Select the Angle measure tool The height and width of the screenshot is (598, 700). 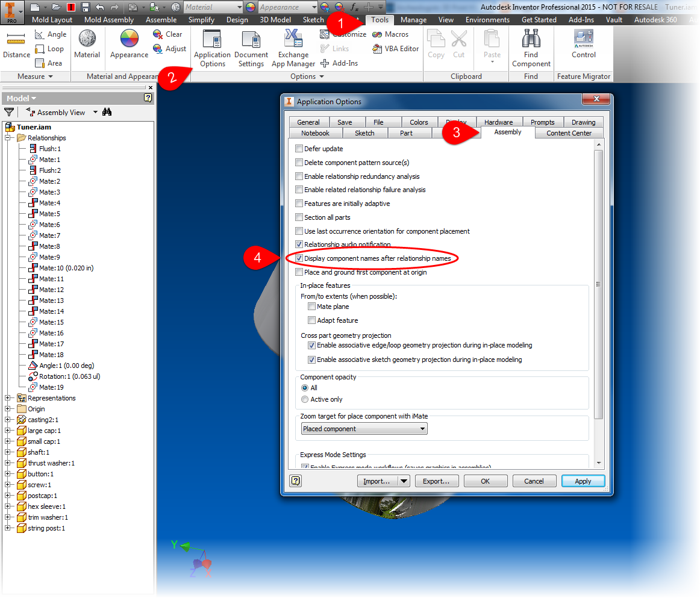click(51, 34)
